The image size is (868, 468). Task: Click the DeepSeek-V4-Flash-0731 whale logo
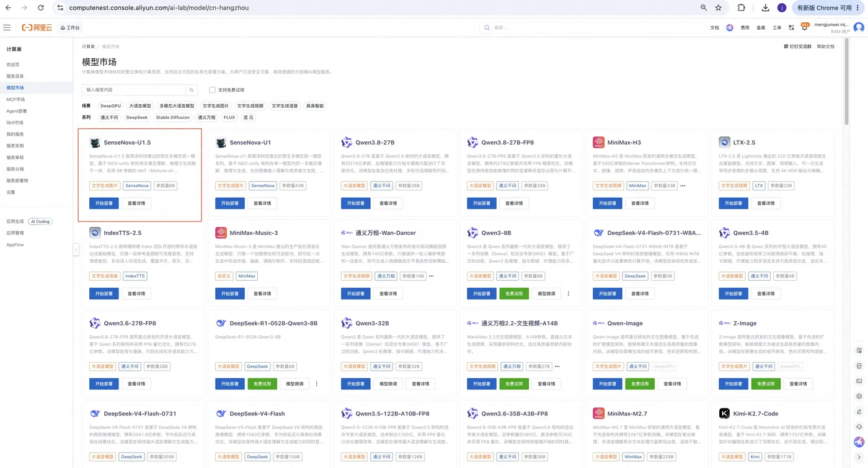95,413
